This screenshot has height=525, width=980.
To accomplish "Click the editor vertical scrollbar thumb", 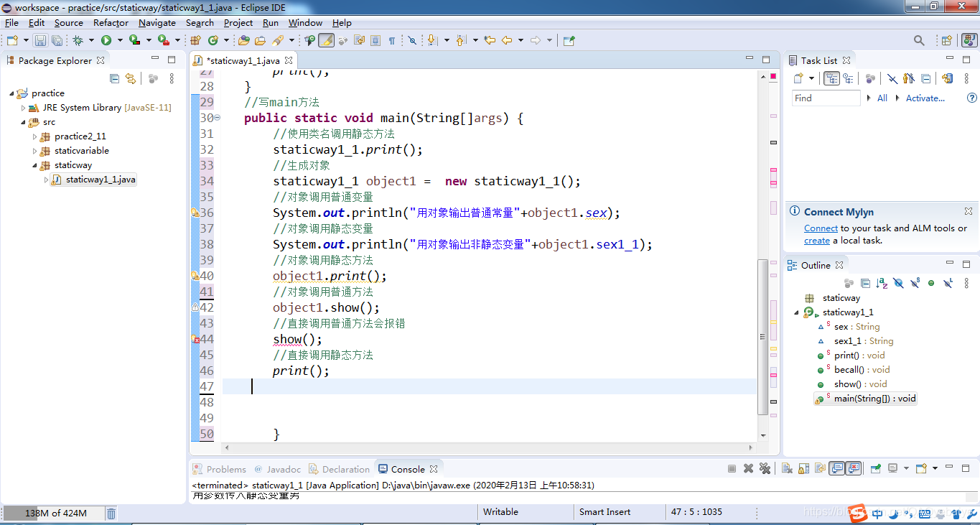I will [x=762, y=336].
